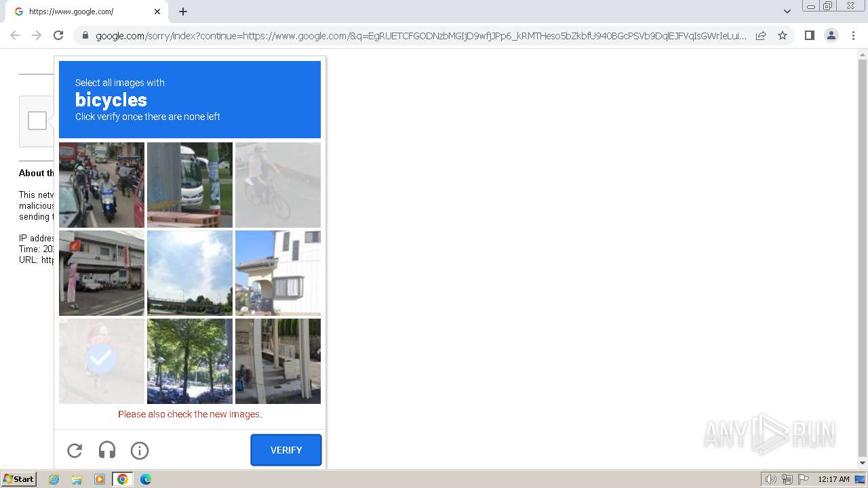Deselect the checked tile with blue checkmark
This screenshot has width=868, height=488.
click(x=102, y=361)
